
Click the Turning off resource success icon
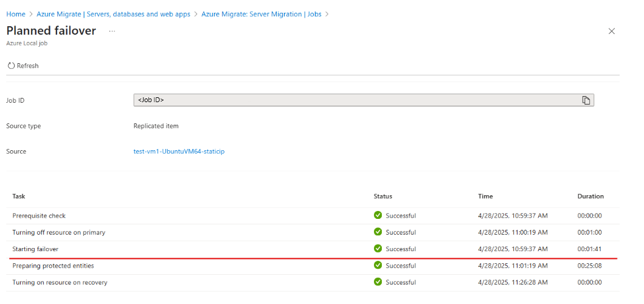(378, 232)
